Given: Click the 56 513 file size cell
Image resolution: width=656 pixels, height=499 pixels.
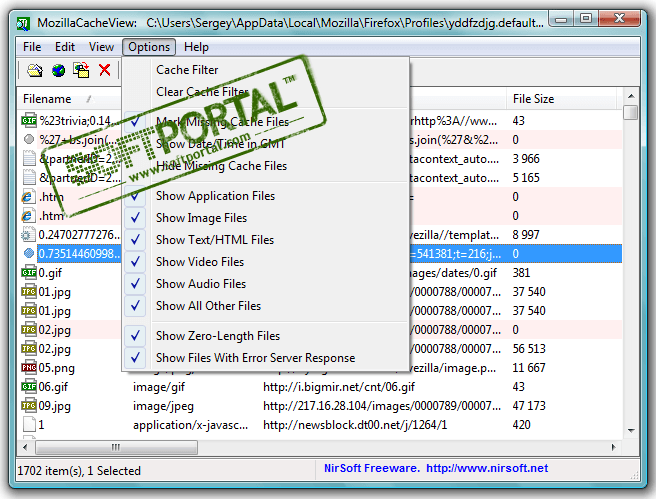Looking at the screenshot, I should 529,349.
